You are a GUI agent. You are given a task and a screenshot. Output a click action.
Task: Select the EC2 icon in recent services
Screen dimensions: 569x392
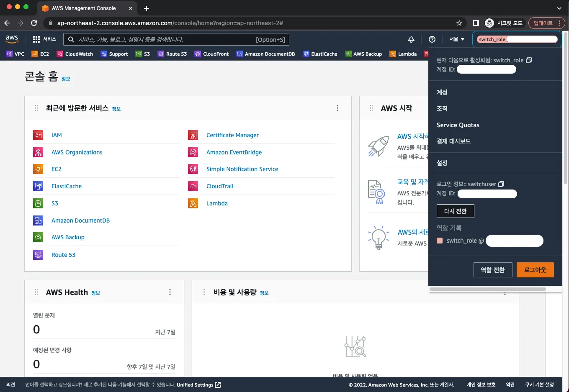click(38, 169)
